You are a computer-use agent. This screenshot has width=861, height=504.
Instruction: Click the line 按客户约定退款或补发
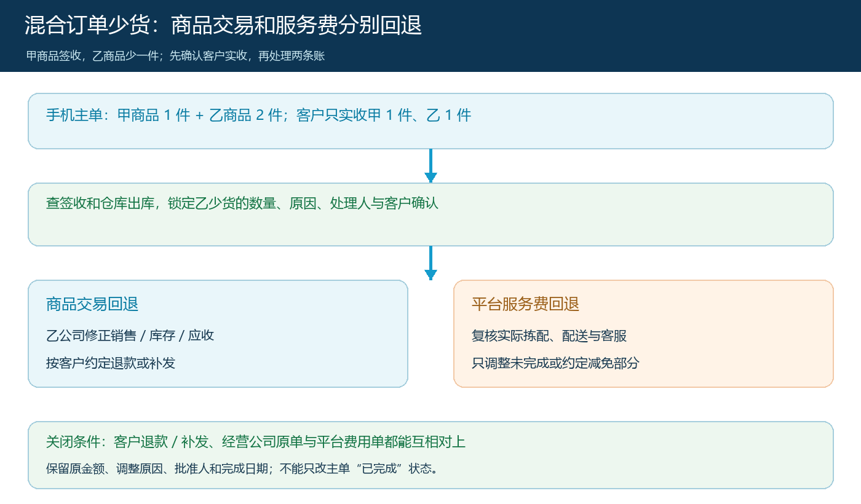[x=111, y=363]
